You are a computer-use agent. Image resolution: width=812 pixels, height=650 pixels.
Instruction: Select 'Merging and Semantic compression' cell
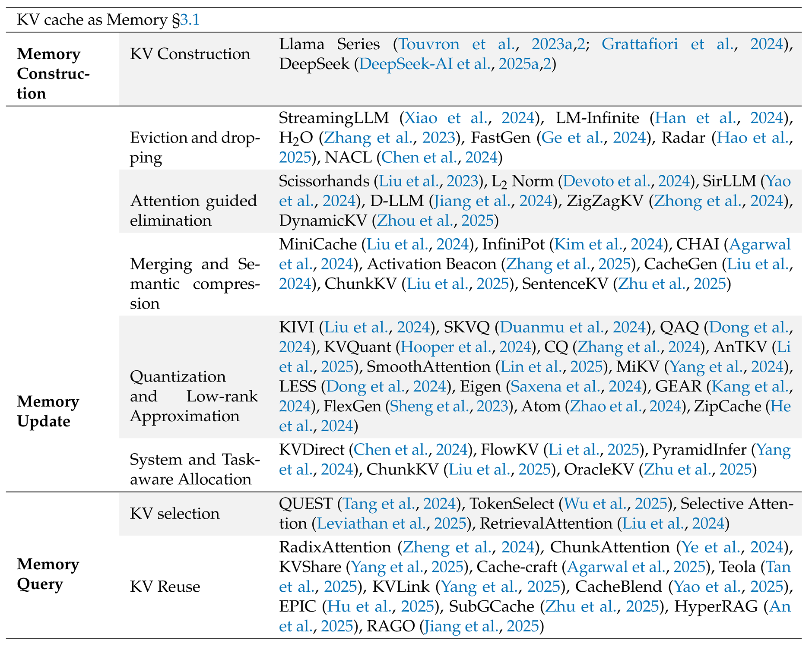(195, 284)
